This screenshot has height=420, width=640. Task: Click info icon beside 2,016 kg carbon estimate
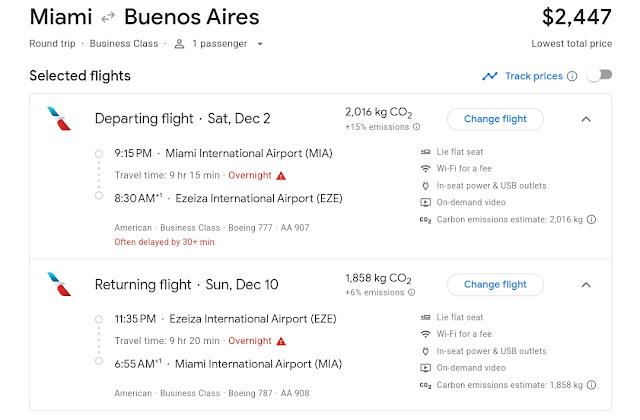click(592, 219)
